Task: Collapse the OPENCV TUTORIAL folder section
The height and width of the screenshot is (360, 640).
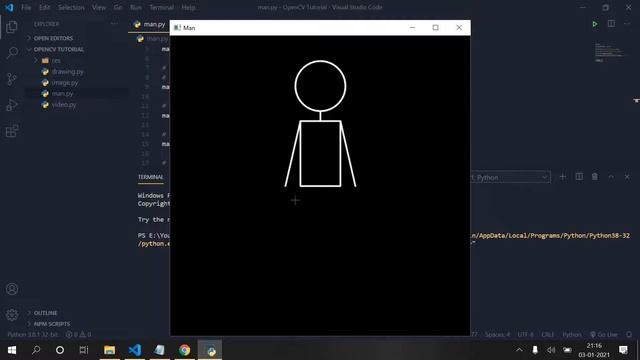Action: pos(58,49)
